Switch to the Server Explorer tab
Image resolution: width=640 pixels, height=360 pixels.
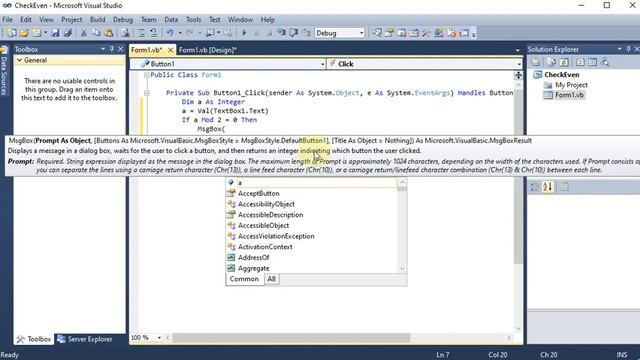[x=85, y=339]
